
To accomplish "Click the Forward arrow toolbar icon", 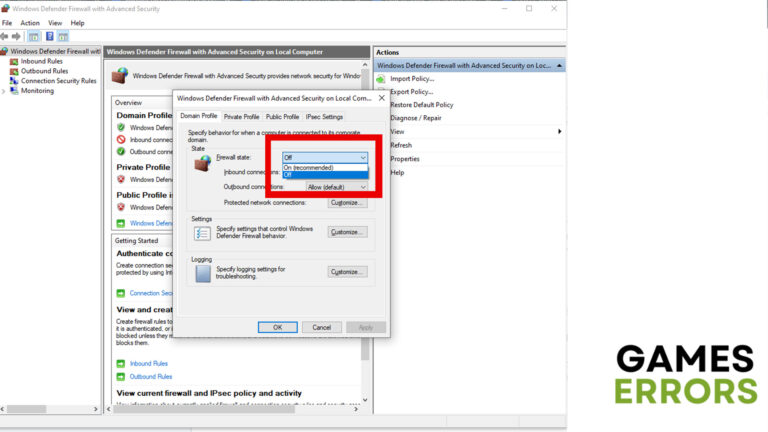I will (x=16, y=36).
